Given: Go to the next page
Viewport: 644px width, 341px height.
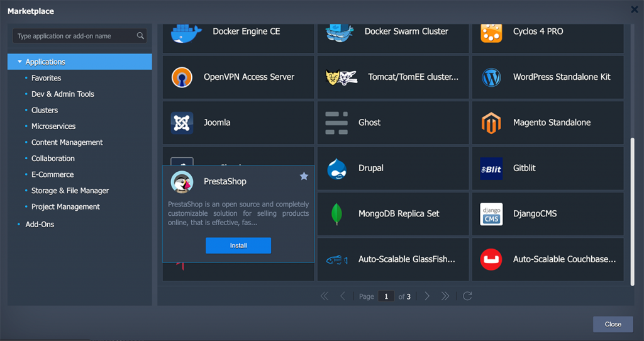Looking at the screenshot, I should coord(427,296).
